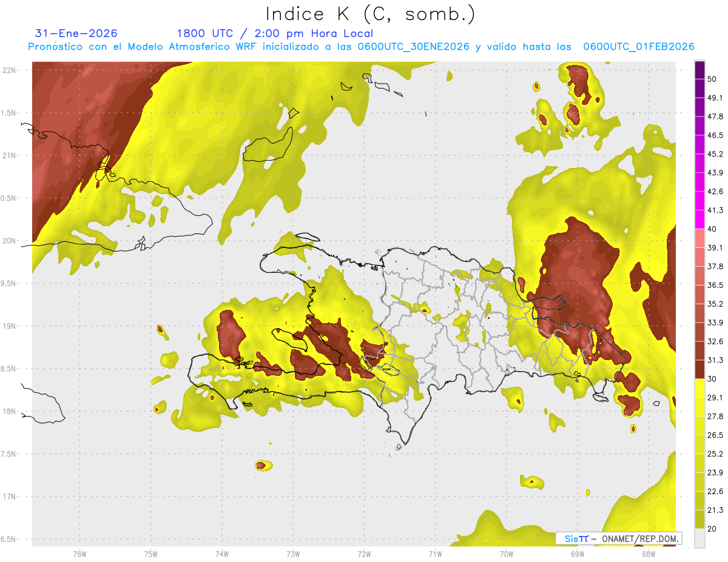Click the colorbar value '26.5'

[x=715, y=435]
